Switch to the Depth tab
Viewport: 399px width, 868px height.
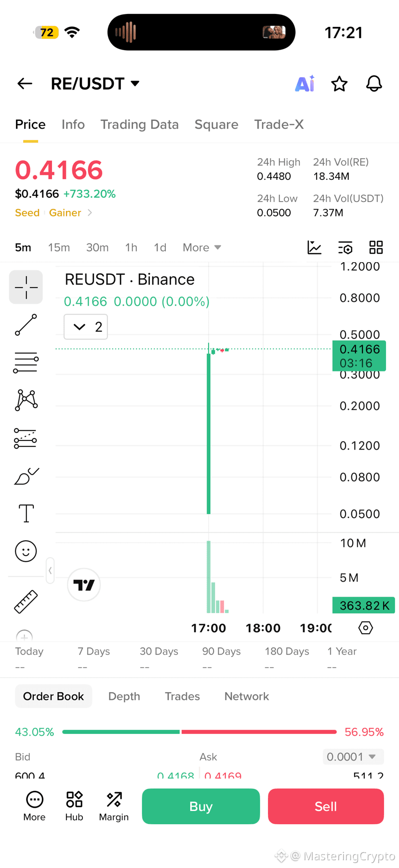(124, 696)
